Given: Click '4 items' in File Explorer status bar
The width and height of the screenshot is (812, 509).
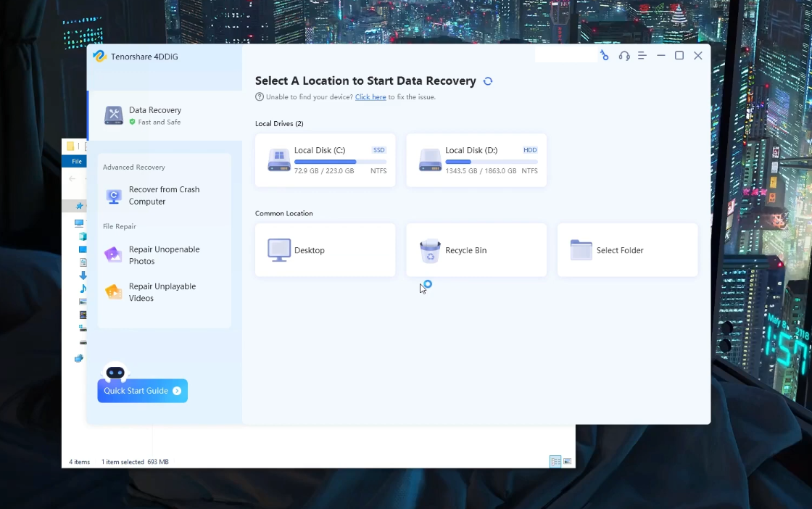Looking at the screenshot, I should (x=79, y=462).
